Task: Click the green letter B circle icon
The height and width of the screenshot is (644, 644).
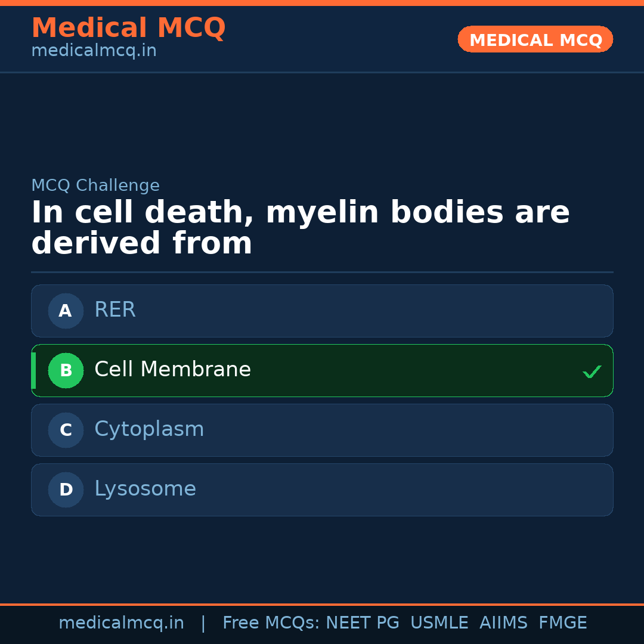Action: tap(66, 370)
